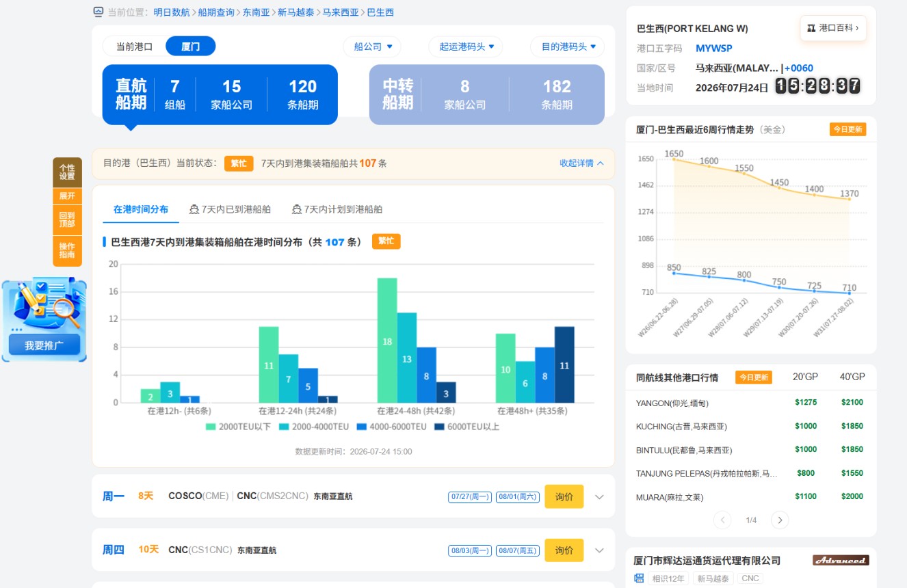Expand the 周四 CNC schedule row
Image resolution: width=907 pixels, height=588 pixels.
pyautogui.click(x=600, y=550)
